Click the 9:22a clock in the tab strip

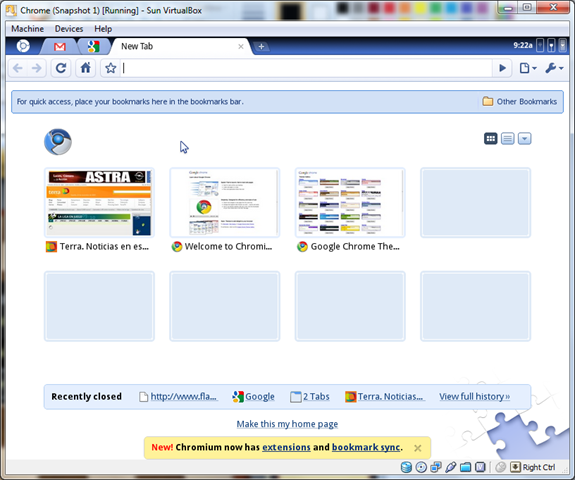click(523, 45)
